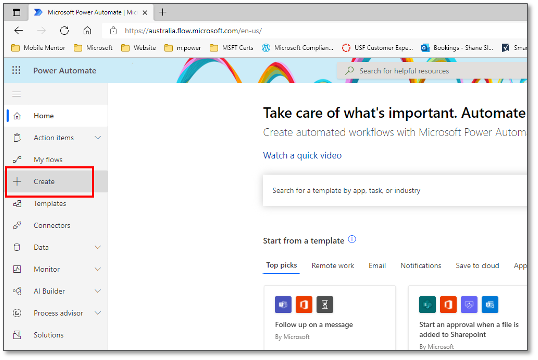This screenshot has width=538, height=360.
Task: Click the Create plus icon
Action: tap(17, 181)
